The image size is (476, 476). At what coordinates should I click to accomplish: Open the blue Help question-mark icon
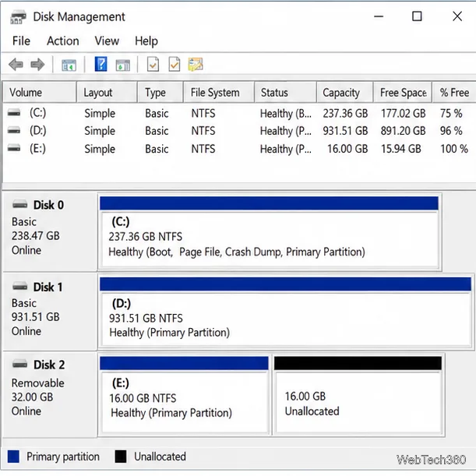click(100, 64)
